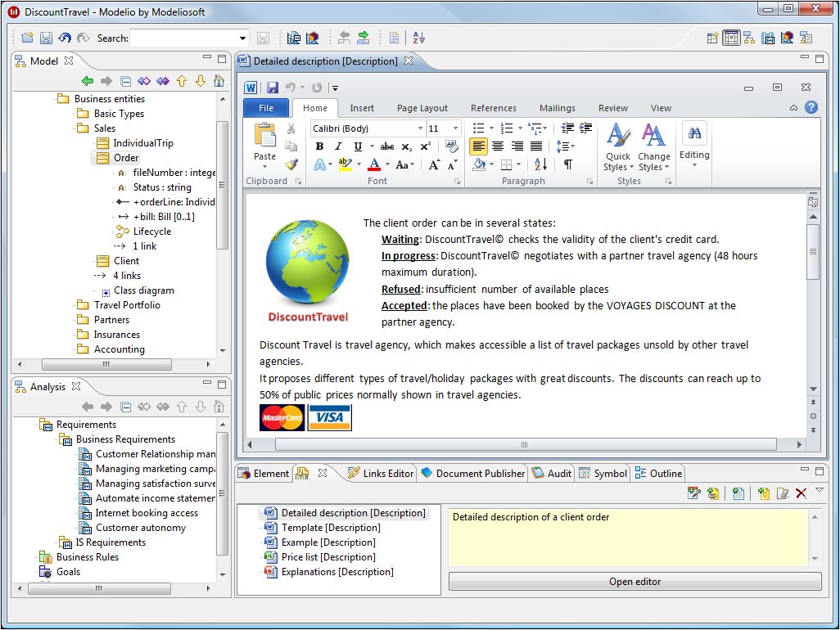Open bullets list dropdown arrow

click(x=491, y=128)
